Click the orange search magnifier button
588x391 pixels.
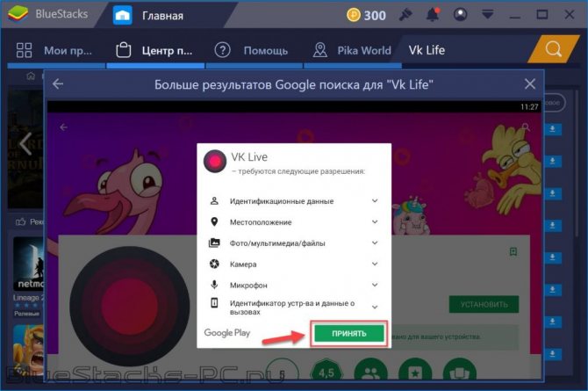(x=554, y=49)
